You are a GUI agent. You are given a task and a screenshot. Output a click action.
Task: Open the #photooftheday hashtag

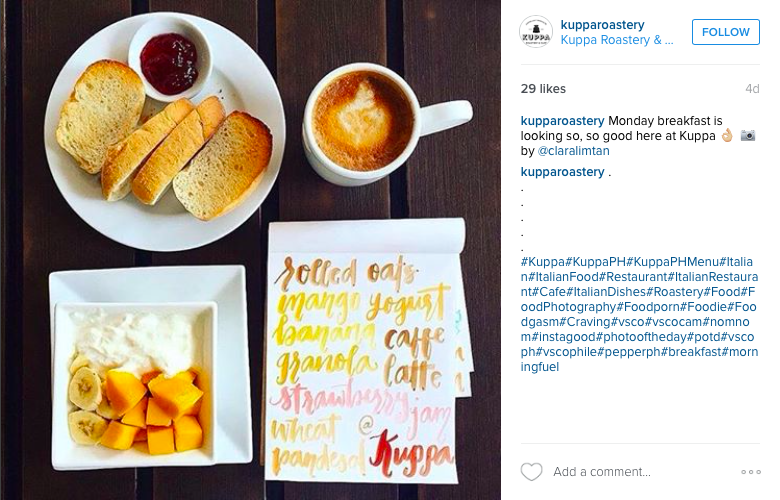(641, 336)
